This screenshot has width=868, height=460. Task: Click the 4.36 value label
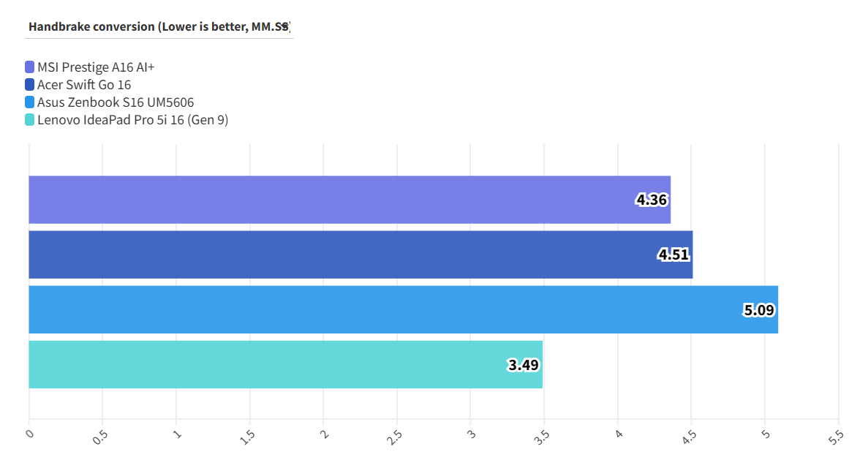click(x=651, y=200)
